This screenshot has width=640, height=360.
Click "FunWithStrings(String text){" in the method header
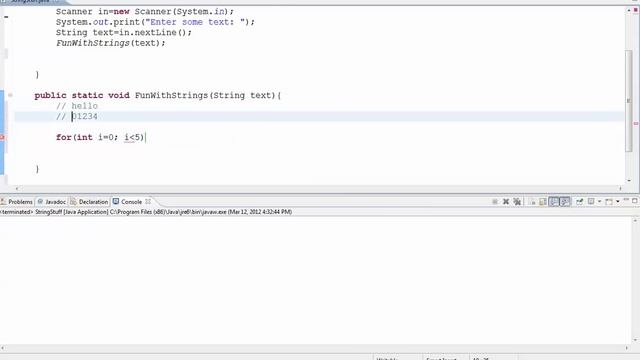click(x=208, y=96)
